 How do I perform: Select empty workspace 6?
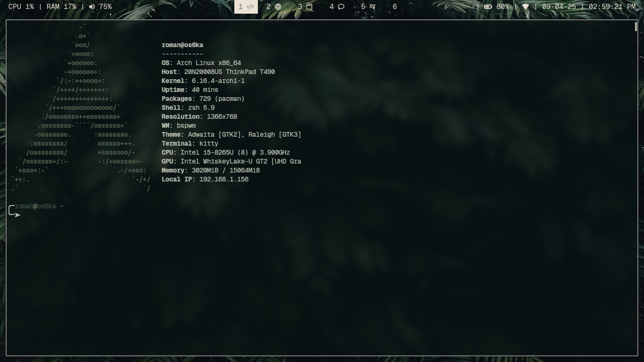(x=395, y=7)
